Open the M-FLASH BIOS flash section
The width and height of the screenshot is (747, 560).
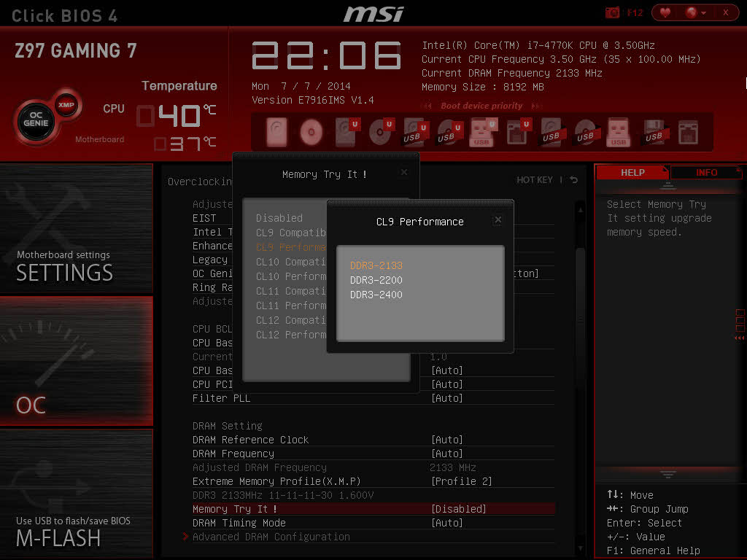coord(76,494)
